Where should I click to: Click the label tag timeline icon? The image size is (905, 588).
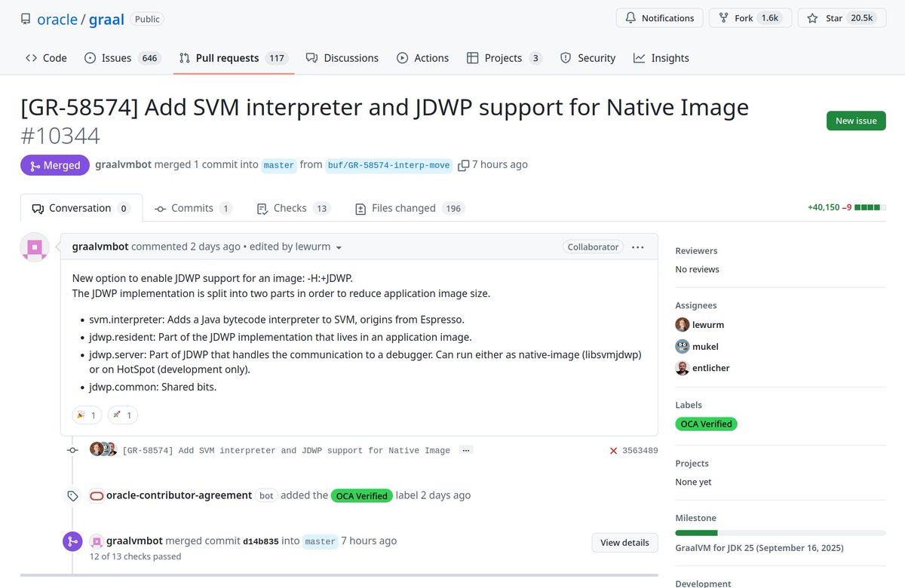[x=72, y=495]
